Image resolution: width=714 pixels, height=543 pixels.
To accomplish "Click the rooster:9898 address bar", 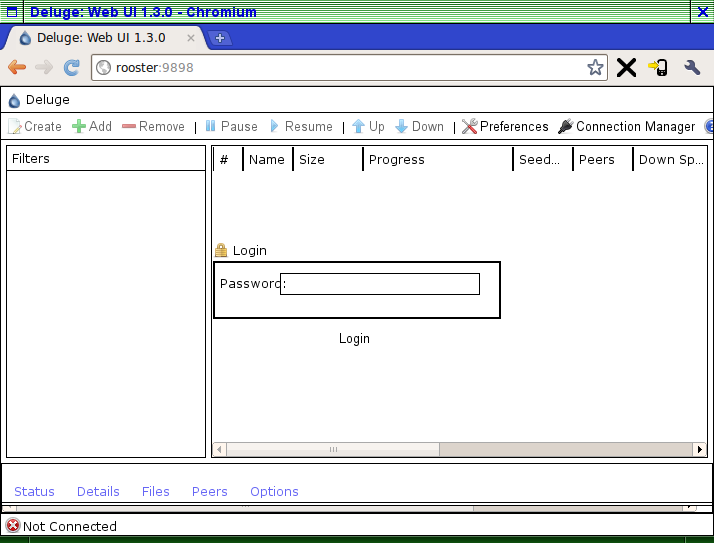I will pyautogui.click(x=349, y=67).
